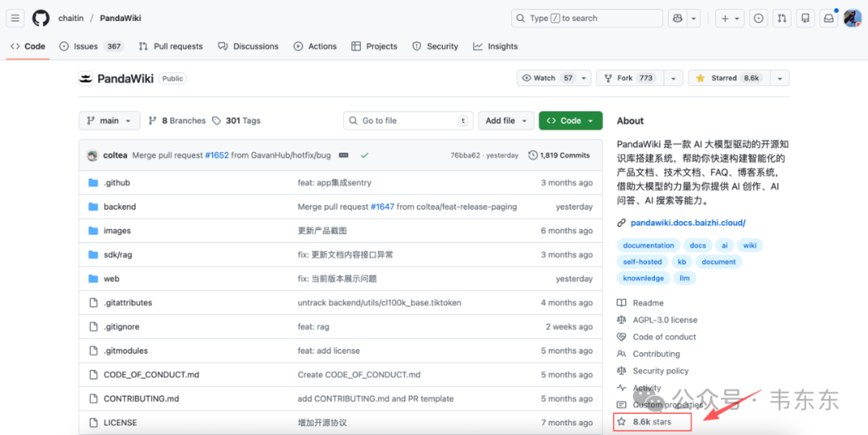Expand the green Code dropdown button
The height and width of the screenshot is (435, 868).
(570, 121)
